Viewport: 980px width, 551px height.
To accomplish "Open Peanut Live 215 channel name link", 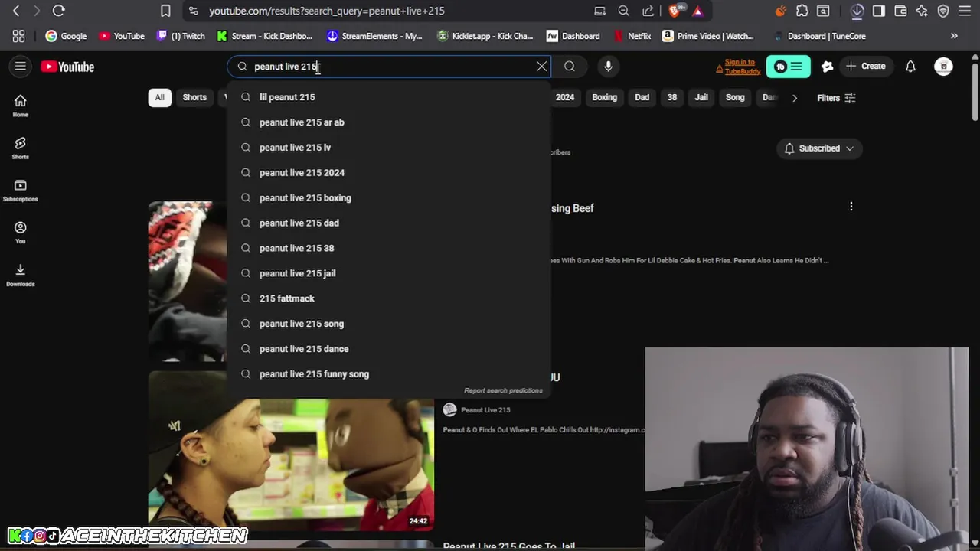I will point(485,410).
